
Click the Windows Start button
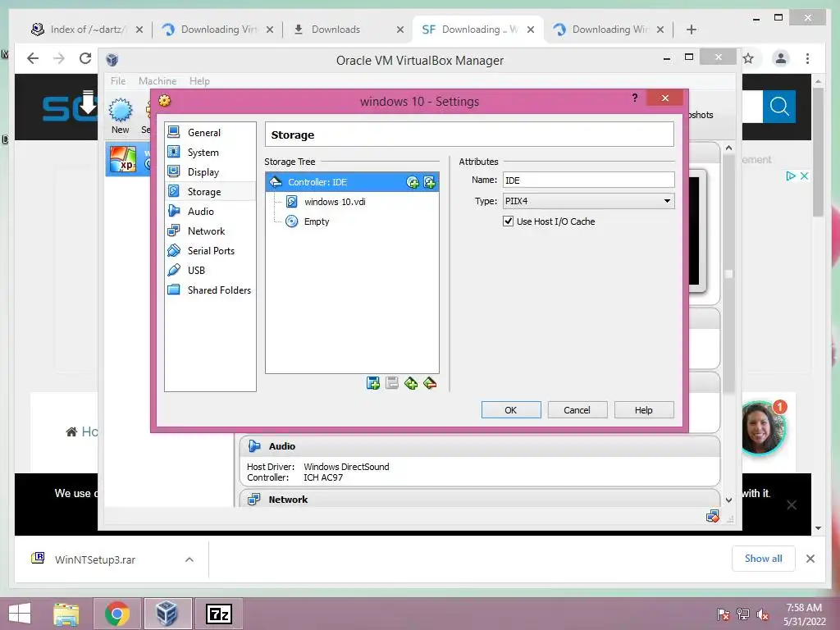click(x=20, y=614)
